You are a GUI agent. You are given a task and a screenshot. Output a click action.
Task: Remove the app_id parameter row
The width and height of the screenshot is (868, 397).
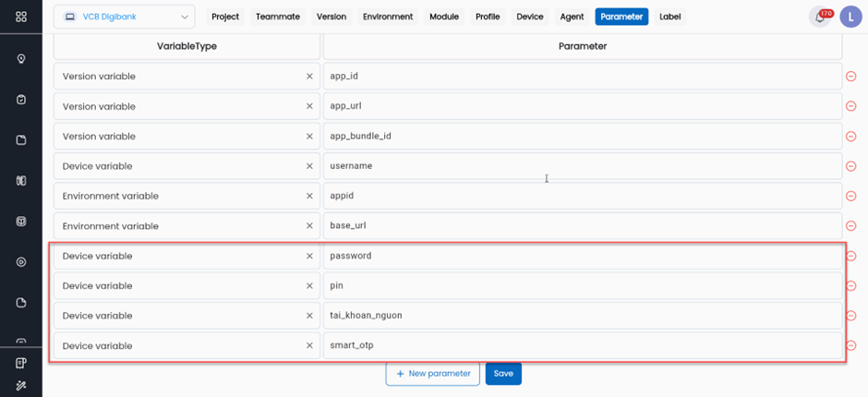[x=850, y=77]
